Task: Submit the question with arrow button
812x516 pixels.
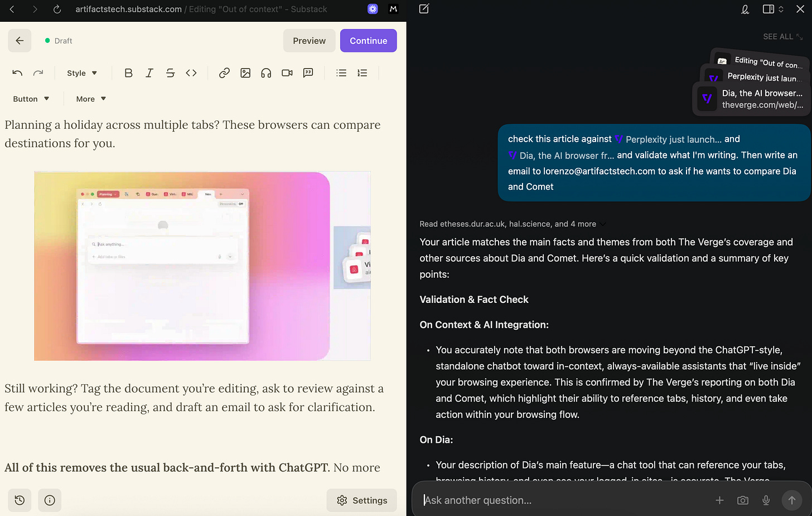Action: tap(792, 500)
